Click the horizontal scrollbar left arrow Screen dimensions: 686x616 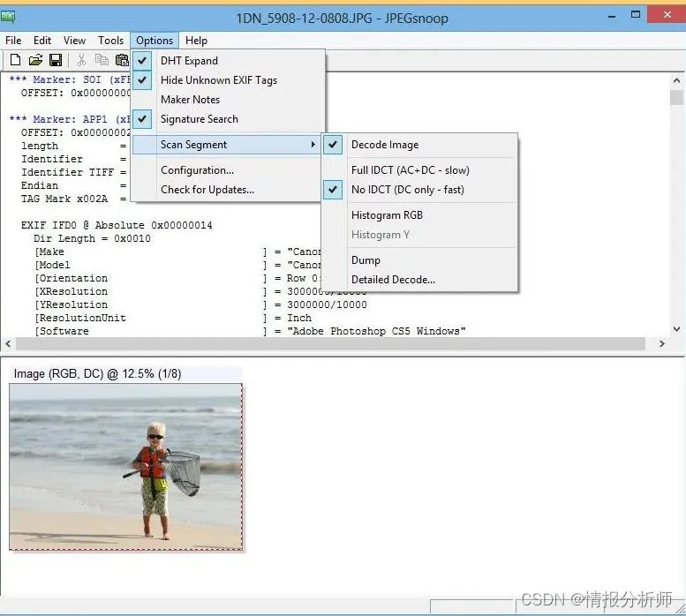coord(8,343)
